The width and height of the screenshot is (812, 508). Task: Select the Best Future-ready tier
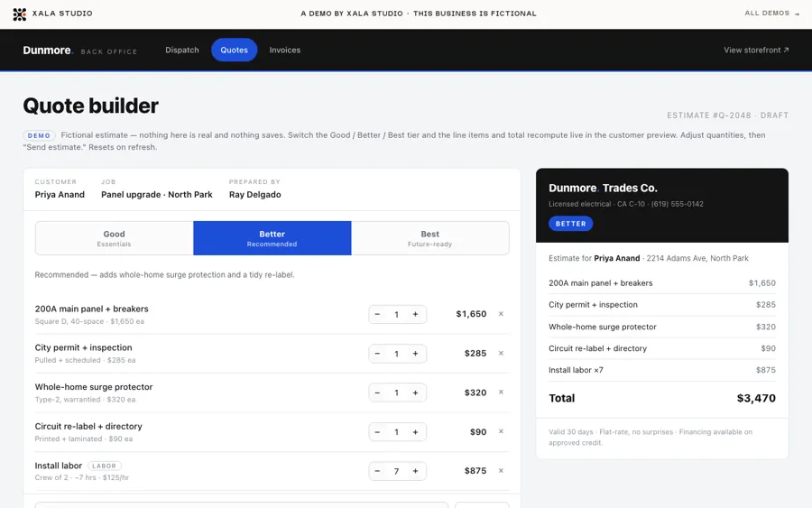429,238
